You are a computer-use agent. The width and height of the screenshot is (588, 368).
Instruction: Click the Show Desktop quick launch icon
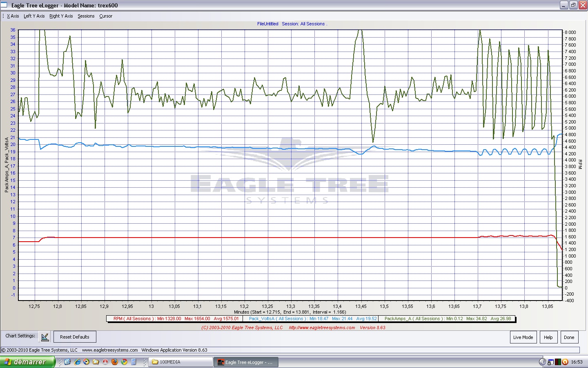[68, 362]
